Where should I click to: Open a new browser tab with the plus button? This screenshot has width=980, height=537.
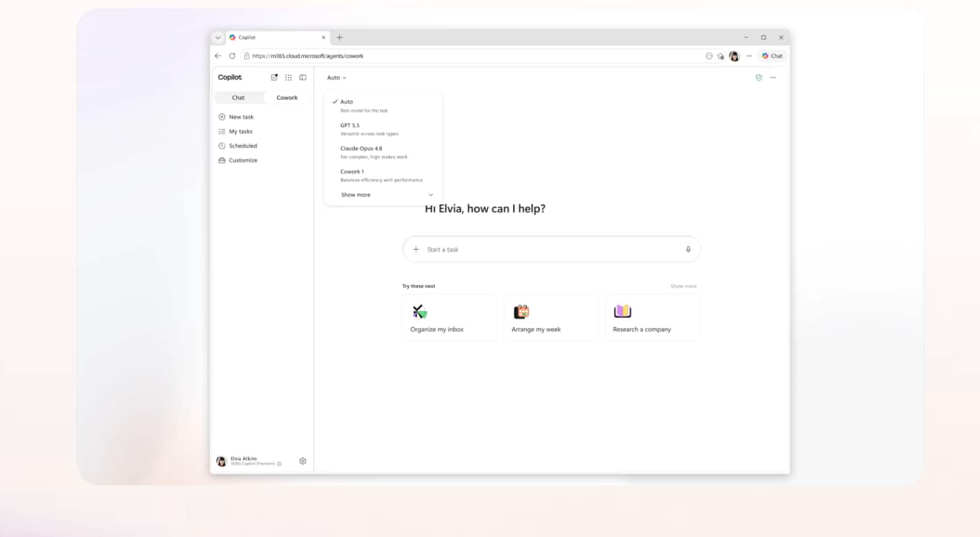339,38
